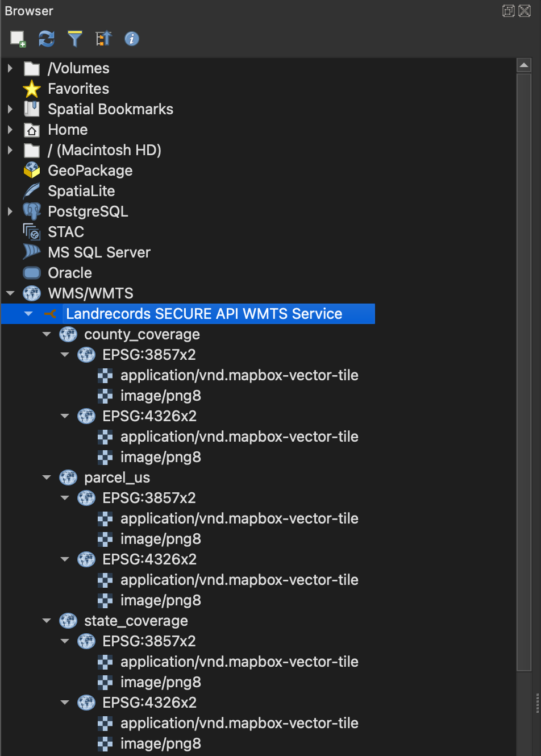
Task: Click the GeoPackage icon
Action: coord(32,171)
